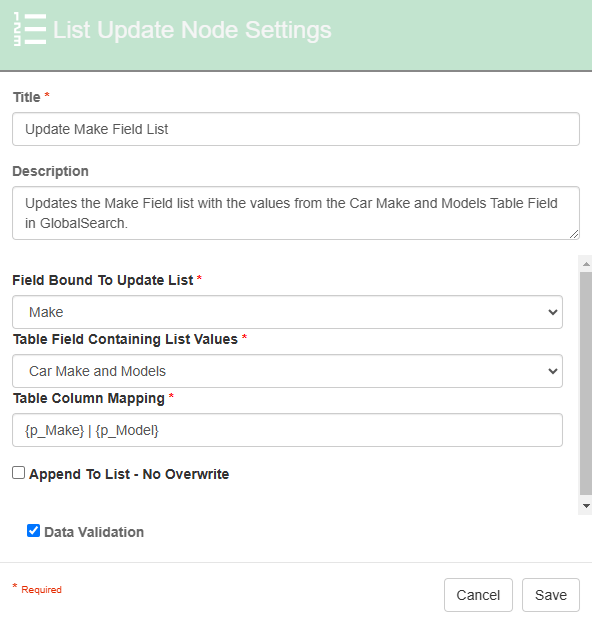Image resolution: width=592 pixels, height=622 pixels.
Task: Click the Description textarea resize handle
Action: click(x=574, y=234)
